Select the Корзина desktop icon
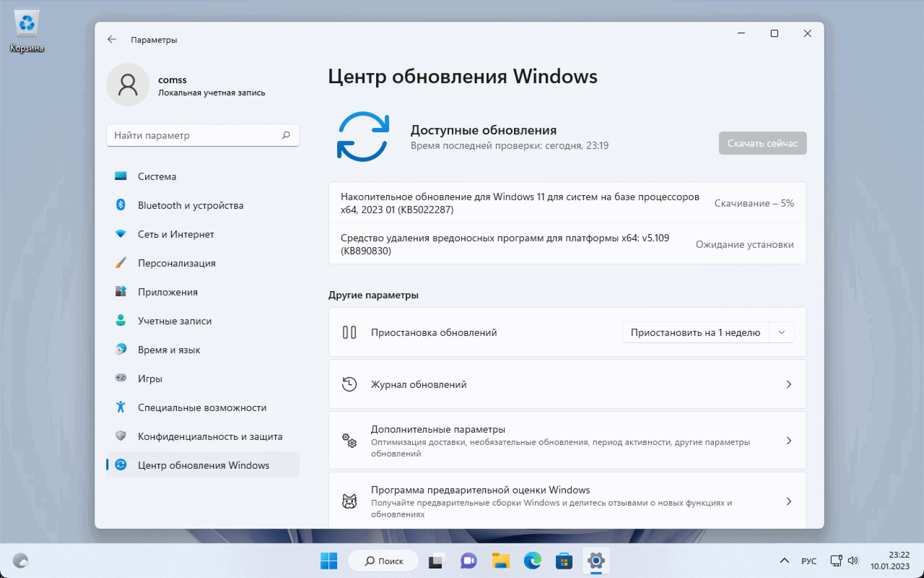The image size is (924, 578). pos(27,32)
